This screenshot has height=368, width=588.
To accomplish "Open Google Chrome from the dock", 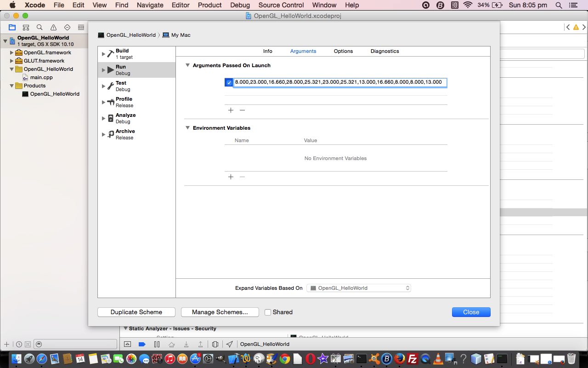I will point(285,359).
